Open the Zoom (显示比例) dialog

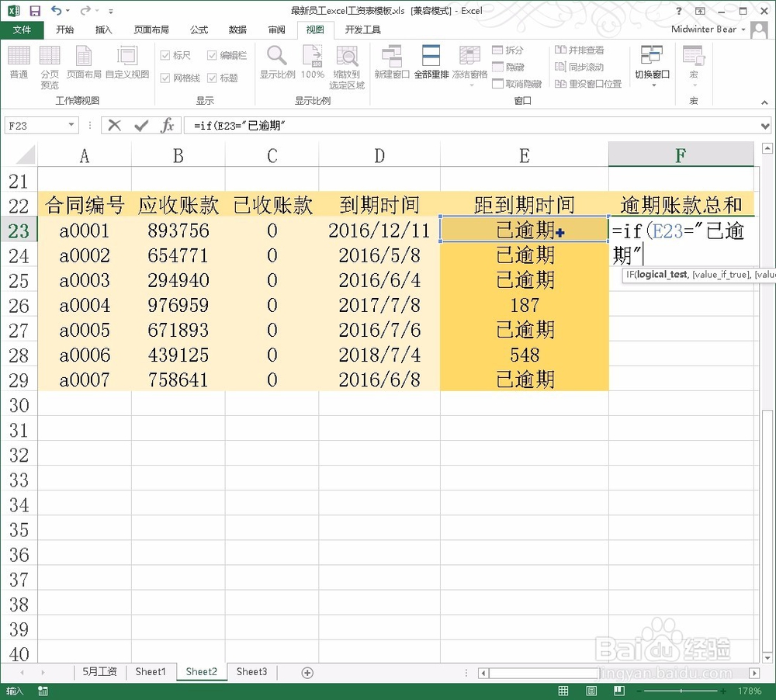277,62
